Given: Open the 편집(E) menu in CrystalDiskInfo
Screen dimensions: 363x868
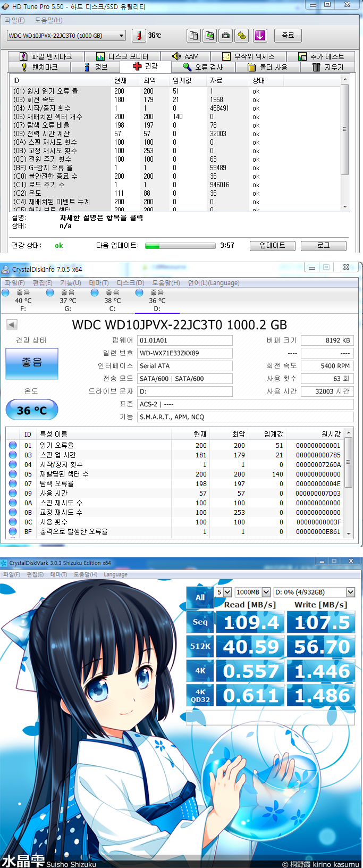Looking at the screenshot, I should [43, 283].
